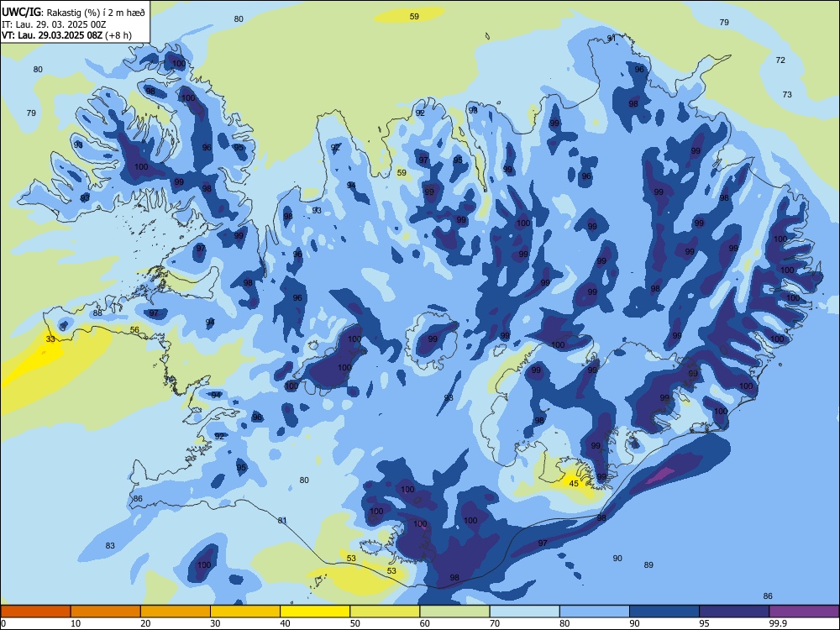Click the orange 10–20 legend swatch
Screen dimensions: 840x630
pos(106,612)
